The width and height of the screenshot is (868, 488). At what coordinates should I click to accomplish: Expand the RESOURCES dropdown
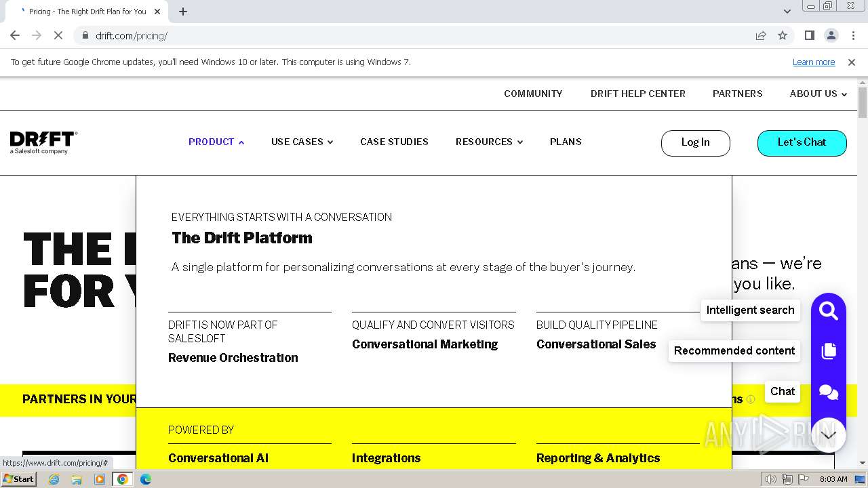tap(489, 142)
